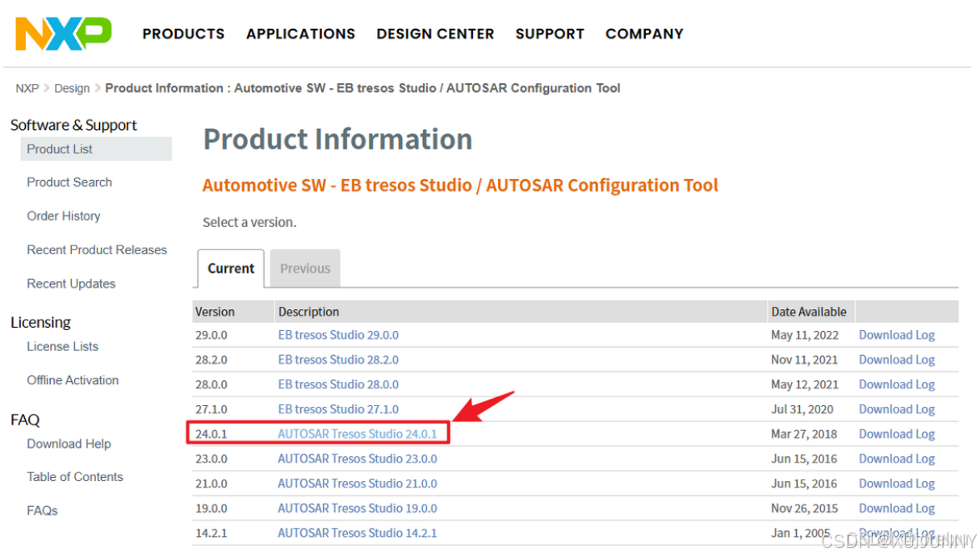Open Recent Product Releases
Screen dimensions: 980x557
97,250
